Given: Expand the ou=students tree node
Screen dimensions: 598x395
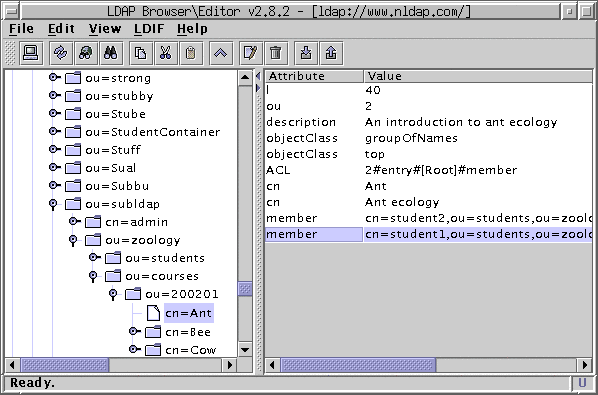Looking at the screenshot, I should click(94, 257).
